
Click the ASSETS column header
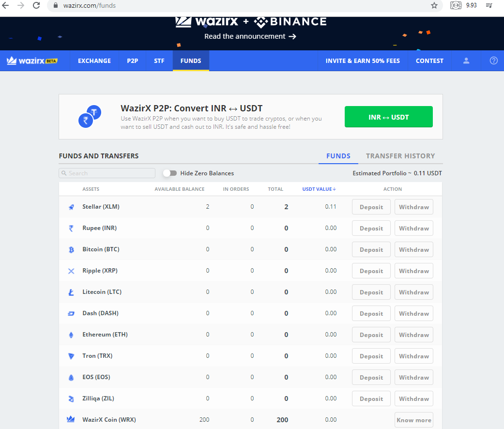91,189
